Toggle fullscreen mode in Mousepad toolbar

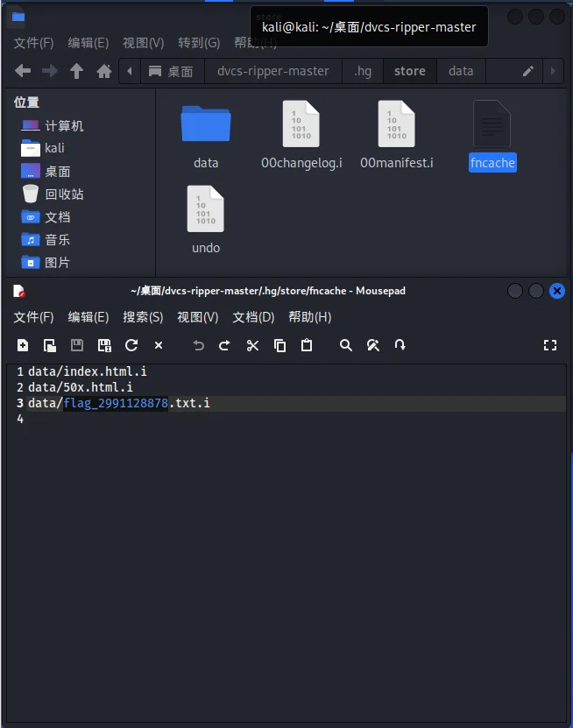coord(550,345)
